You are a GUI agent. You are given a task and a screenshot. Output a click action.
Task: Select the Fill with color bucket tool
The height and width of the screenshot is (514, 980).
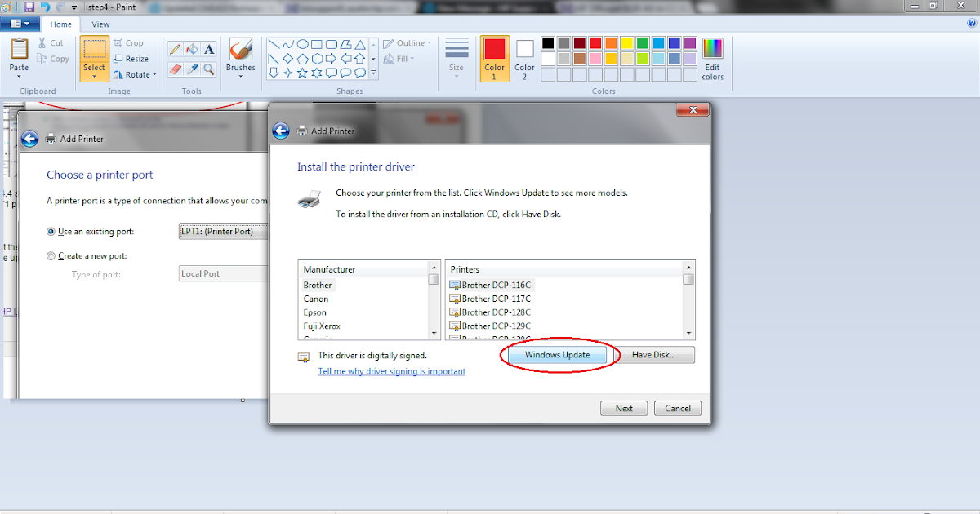tap(192, 49)
